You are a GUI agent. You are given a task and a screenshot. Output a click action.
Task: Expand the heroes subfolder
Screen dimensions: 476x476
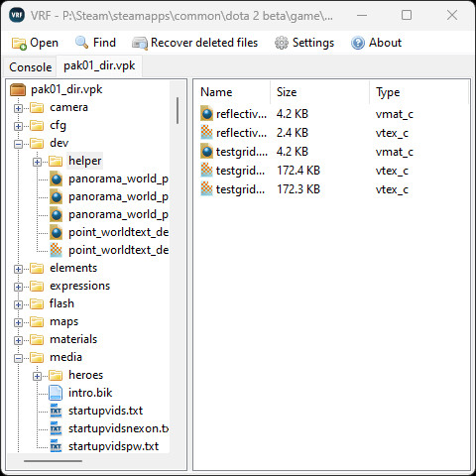coord(37,376)
